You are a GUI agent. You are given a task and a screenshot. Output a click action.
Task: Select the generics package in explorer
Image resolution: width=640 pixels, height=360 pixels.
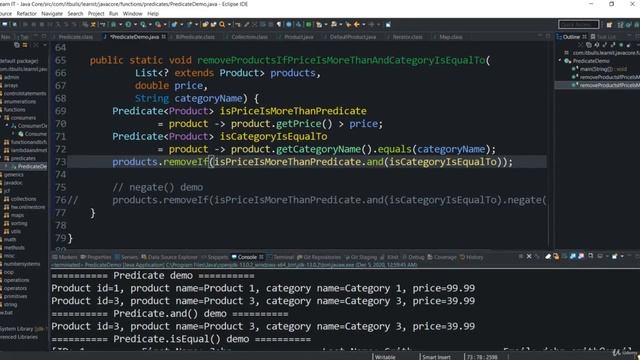click(13, 175)
